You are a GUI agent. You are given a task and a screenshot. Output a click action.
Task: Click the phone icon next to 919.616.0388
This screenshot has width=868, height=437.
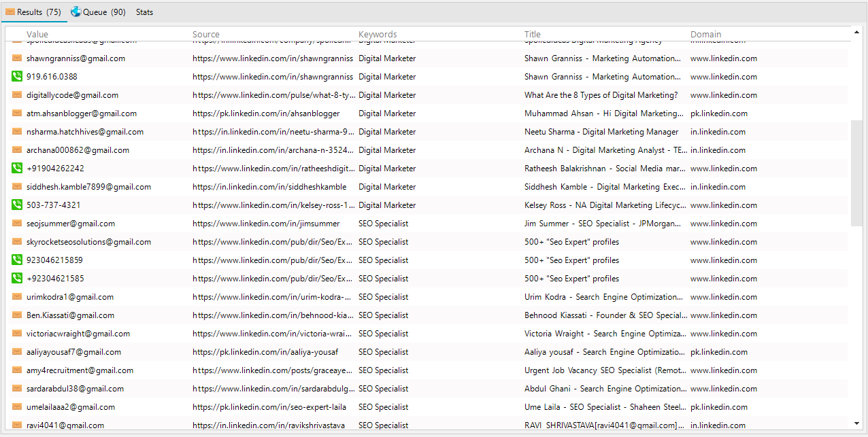pyautogui.click(x=17, y=77)
